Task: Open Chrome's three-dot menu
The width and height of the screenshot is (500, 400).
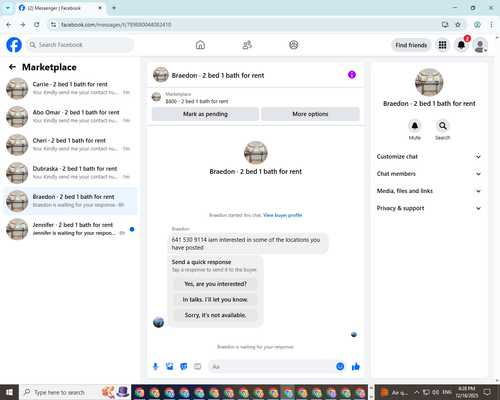Action: coord(491,25)
